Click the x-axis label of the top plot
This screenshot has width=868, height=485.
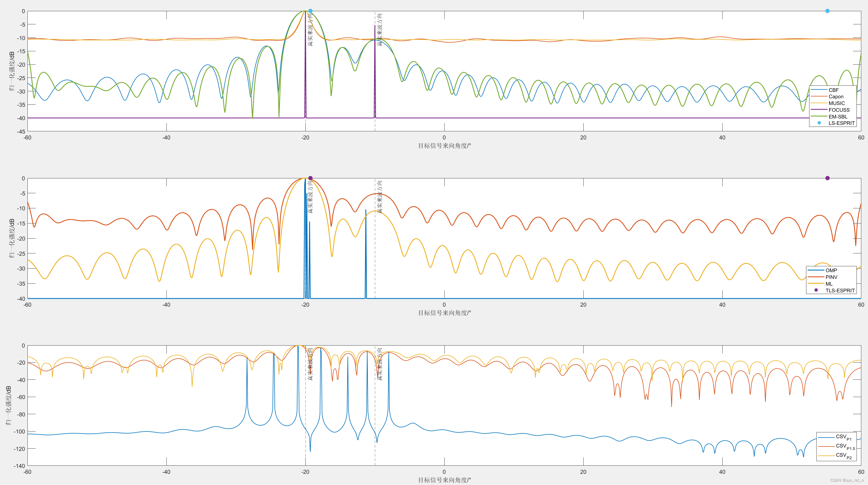[444, 146]
